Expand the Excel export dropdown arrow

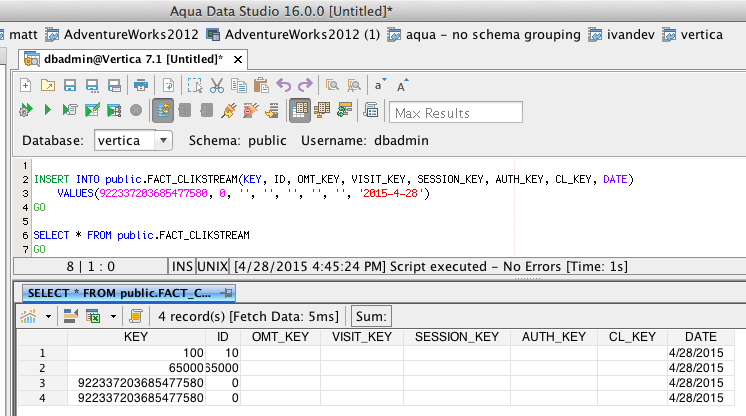point(112,317)
